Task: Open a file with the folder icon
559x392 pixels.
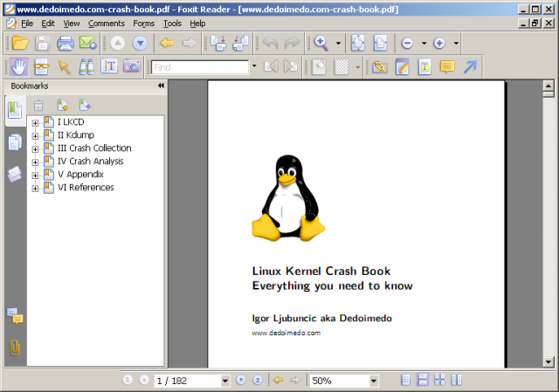Action: tap(20, 43)
